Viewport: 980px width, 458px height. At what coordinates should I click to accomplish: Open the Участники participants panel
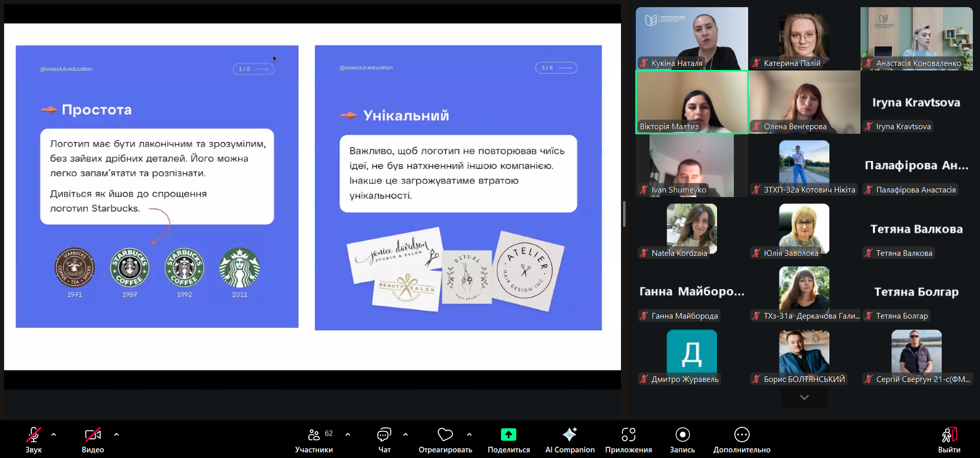314,440
